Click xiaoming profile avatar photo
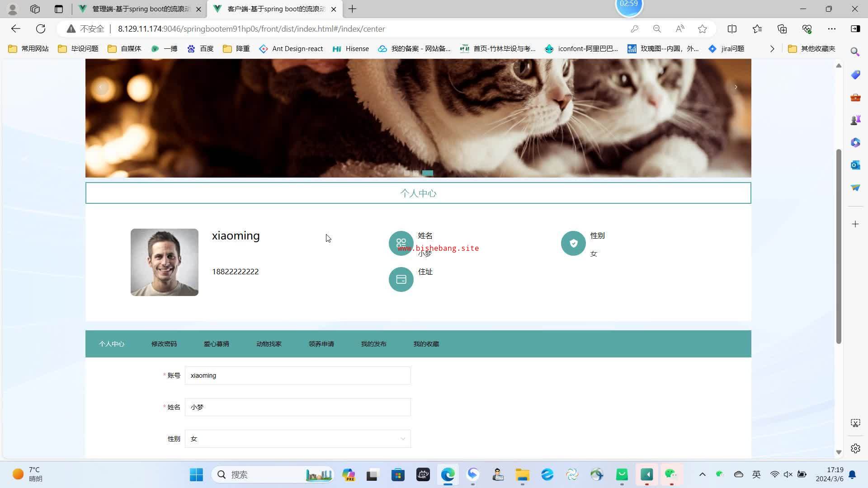Image resolution: width=868 pixels, height=488 pixels. 165,263
